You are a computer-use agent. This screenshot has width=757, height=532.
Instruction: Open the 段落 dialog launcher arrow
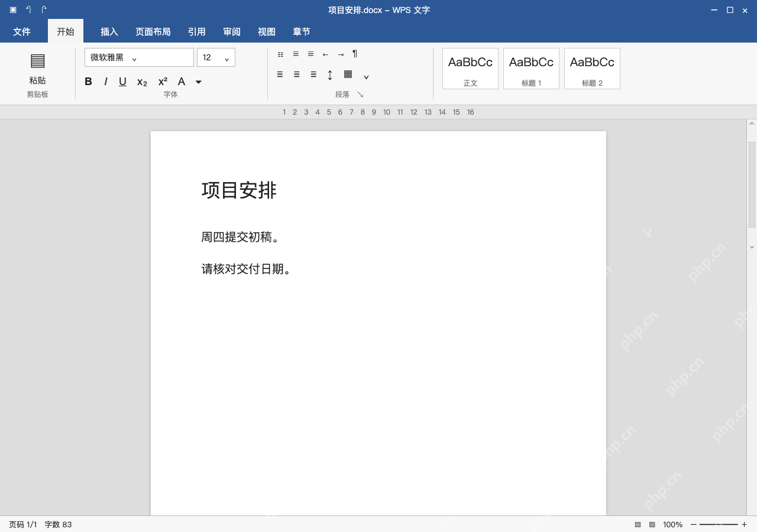pyautogui.click(x=360, y=95)
